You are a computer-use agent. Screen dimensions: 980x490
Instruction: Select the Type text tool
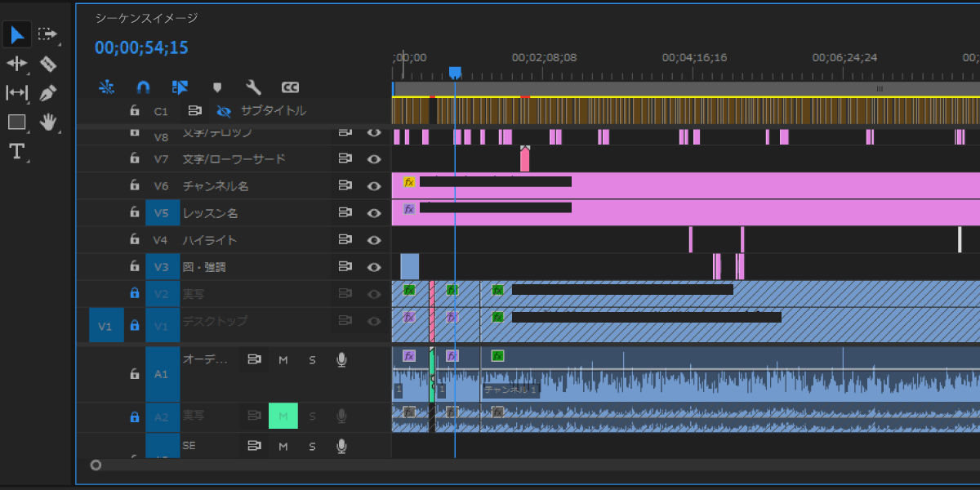click(17, 151)
